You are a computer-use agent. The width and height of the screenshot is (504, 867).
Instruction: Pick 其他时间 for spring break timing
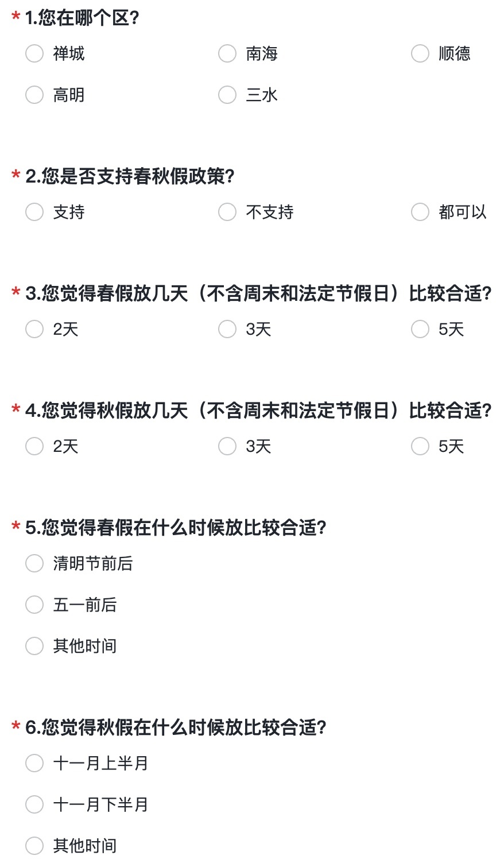34,647
